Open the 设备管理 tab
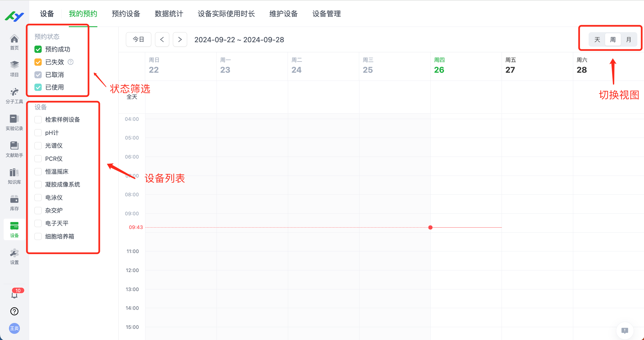 326,14
